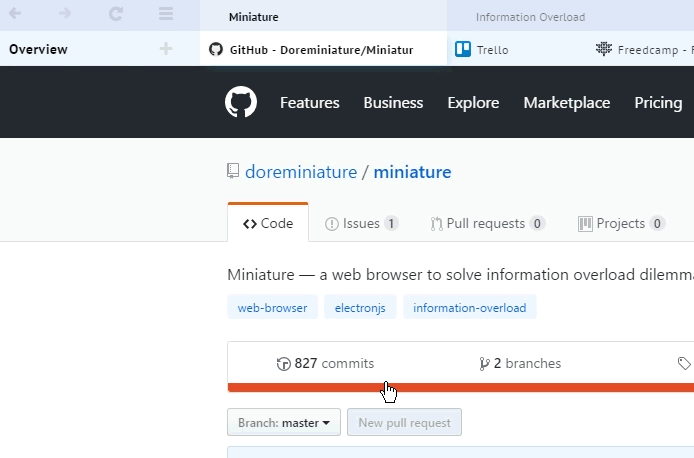Switch to the Information Overload workspace
This screenshot has width=694, height=458.
[530, 17]
